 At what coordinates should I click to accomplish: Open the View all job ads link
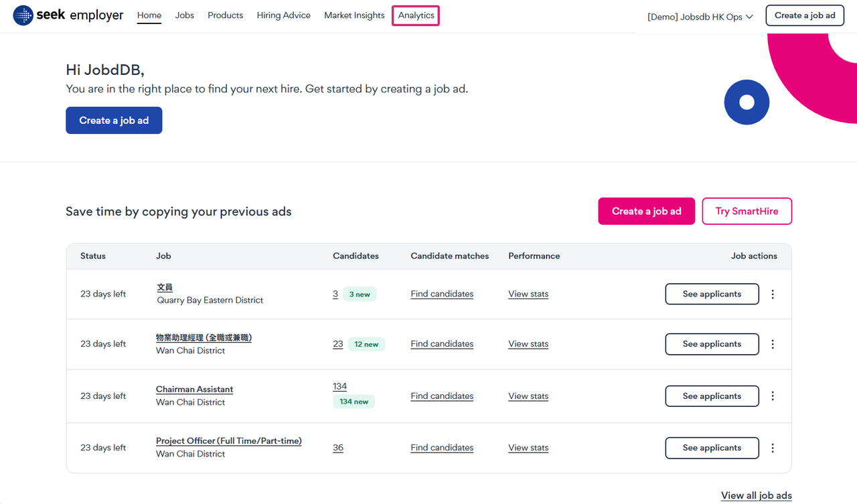tap(756, 495)
